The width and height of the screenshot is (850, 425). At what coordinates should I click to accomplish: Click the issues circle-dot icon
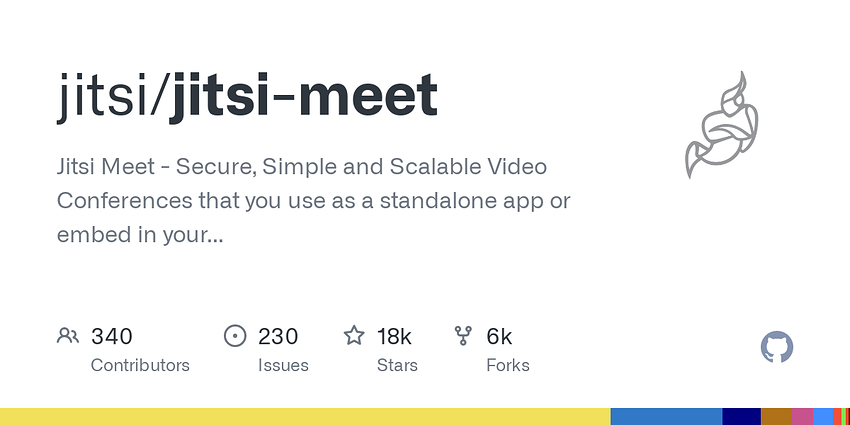(x=235, y=336)
